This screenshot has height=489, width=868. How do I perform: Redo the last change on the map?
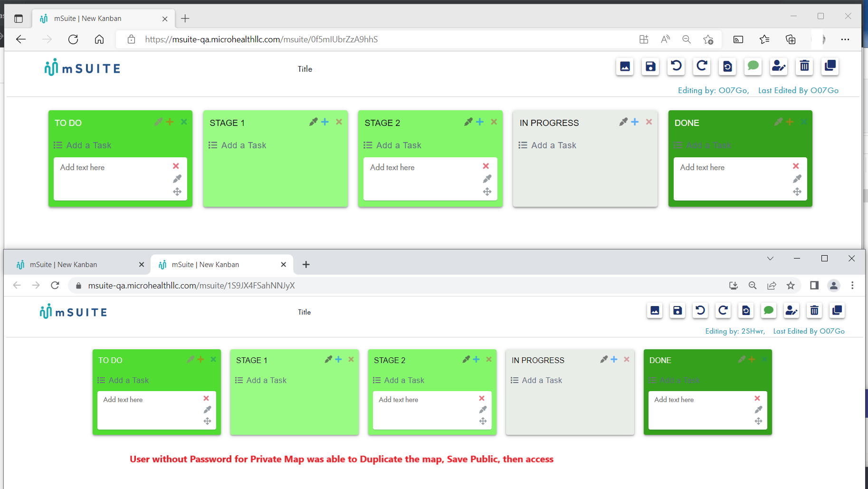tap(702, 67)
